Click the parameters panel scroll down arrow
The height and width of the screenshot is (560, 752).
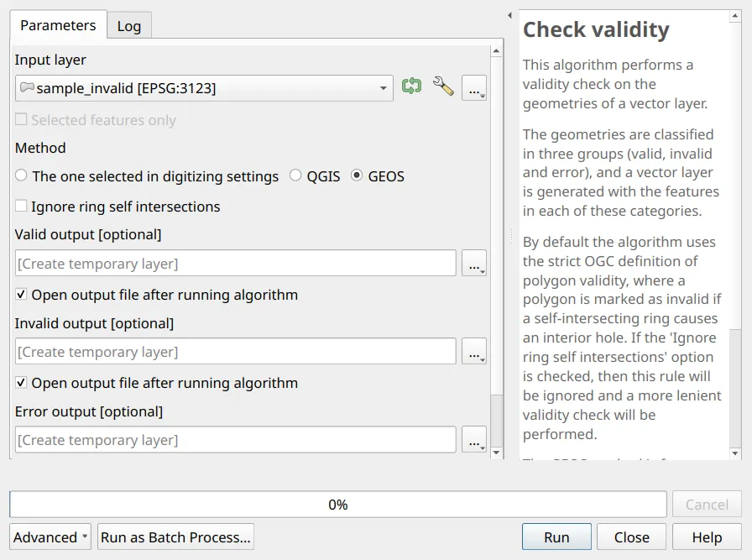(x=496, y=453)
